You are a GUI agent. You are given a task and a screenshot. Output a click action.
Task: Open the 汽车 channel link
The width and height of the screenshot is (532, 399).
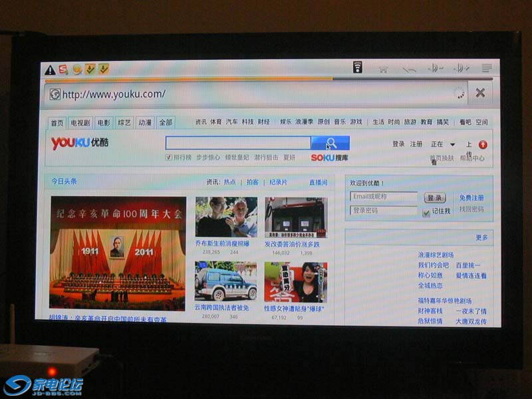tap(231, 122)
